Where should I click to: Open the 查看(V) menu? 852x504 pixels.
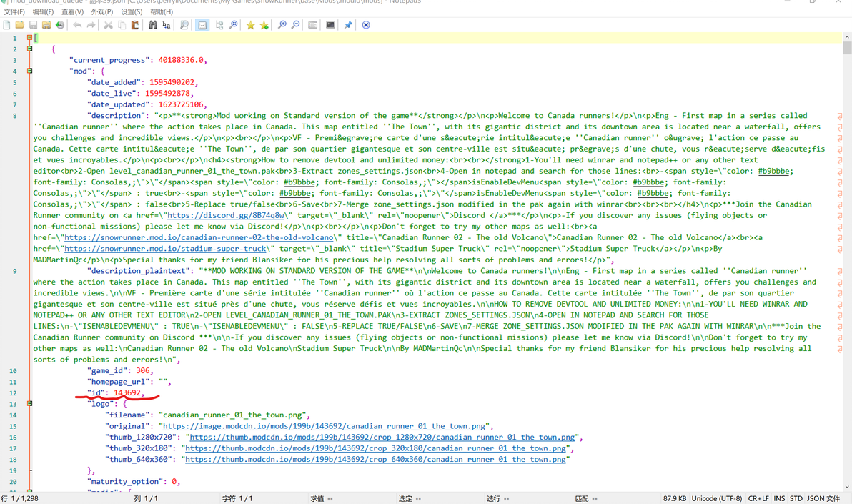click(x=72, y=11)
